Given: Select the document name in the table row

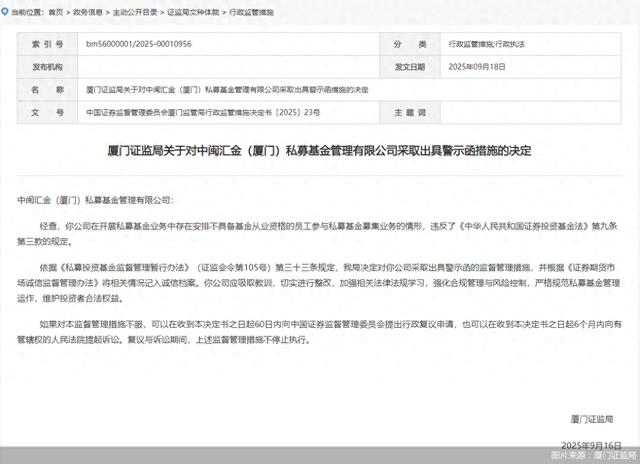Looking at the screenshot, I should coord(227,89).
